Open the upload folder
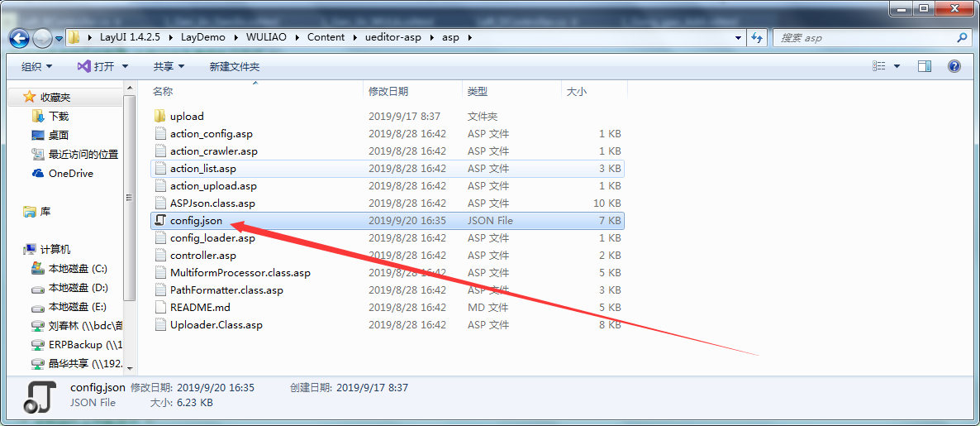 (x=187, y=117)
